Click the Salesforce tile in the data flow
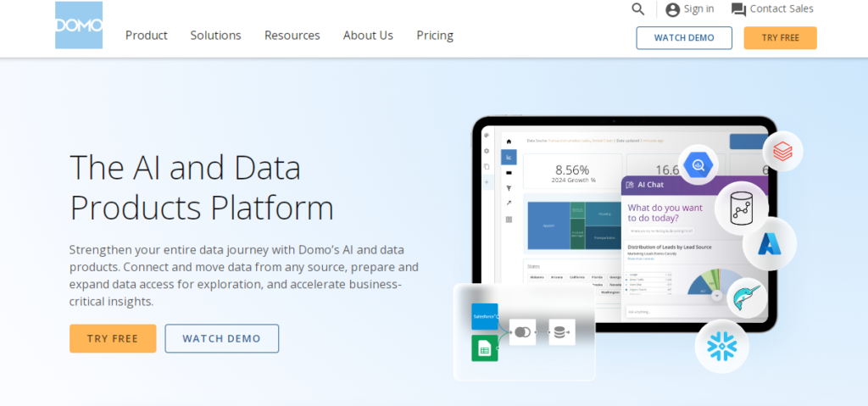The height and width of the screenshot is (406, 868). 484,317
